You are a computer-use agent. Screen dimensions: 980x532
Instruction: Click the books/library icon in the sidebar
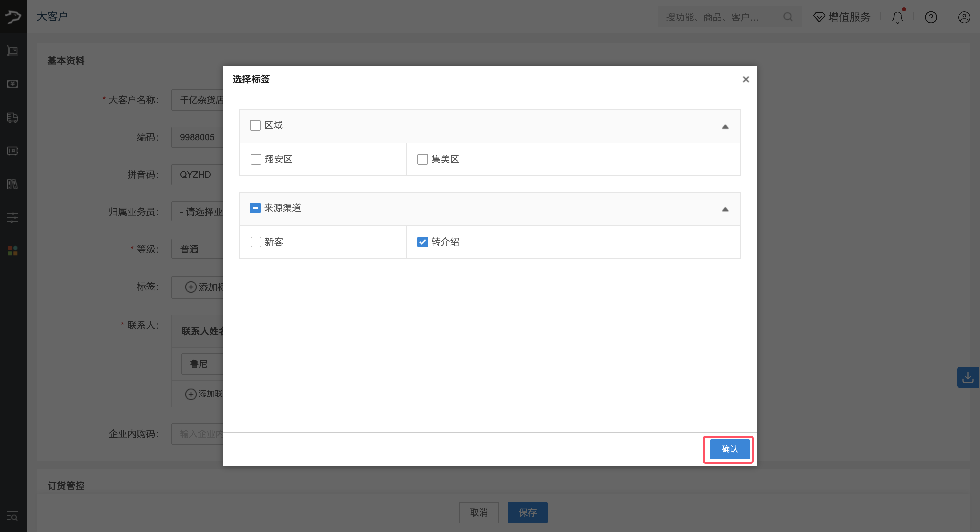[x=13, y=184]
